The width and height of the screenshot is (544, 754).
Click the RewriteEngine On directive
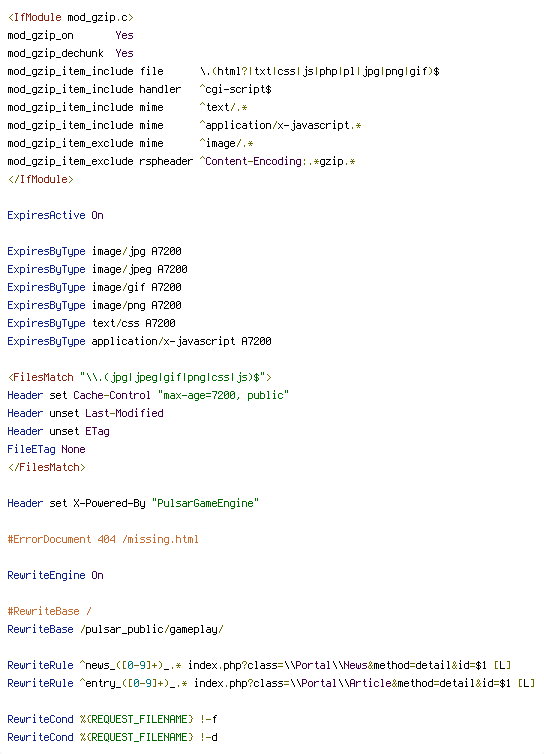pyautogui.click(x=55, y=576)
